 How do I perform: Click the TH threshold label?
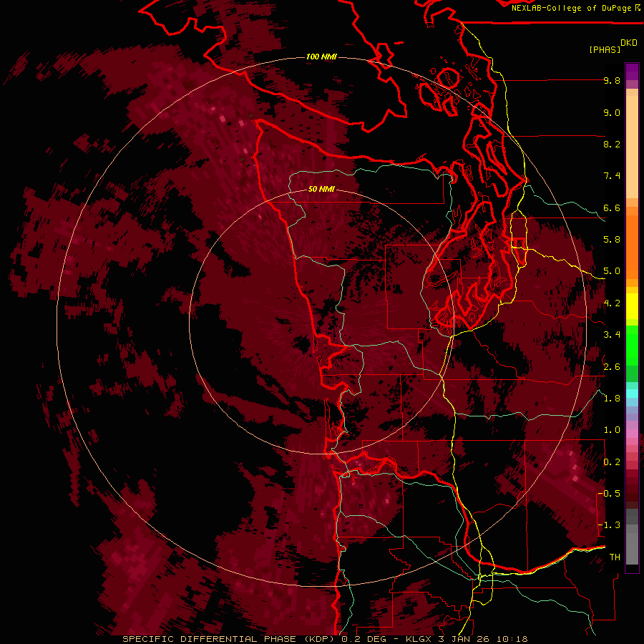click(x=615, y=557)
